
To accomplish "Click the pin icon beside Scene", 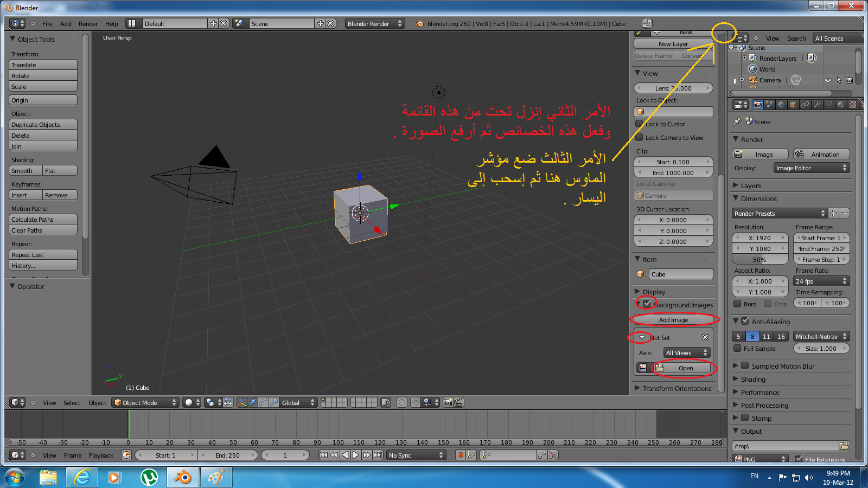I will tap(737, 121).
